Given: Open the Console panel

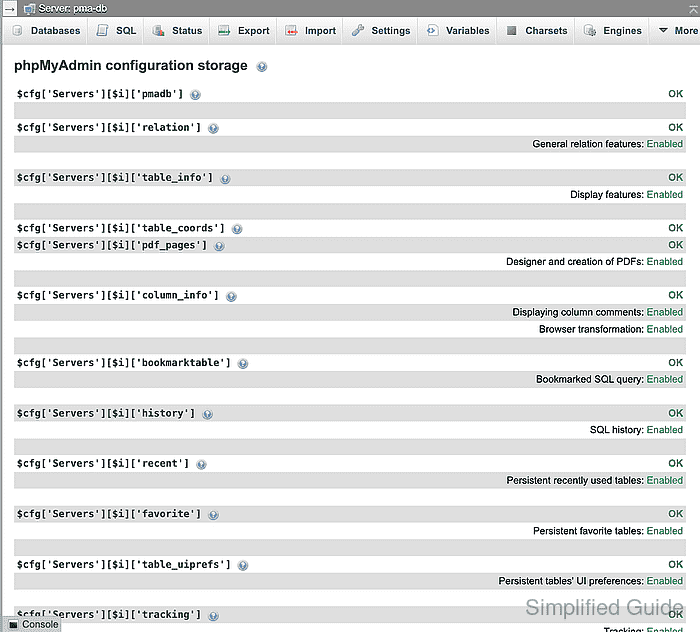Looking at the screenshot, I should 33,624.
